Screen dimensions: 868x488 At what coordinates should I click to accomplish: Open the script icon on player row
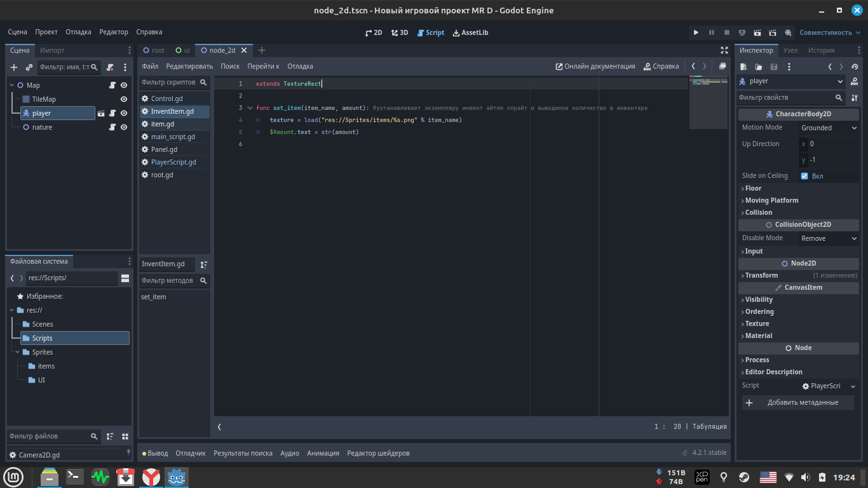click(x=112, y=113)
